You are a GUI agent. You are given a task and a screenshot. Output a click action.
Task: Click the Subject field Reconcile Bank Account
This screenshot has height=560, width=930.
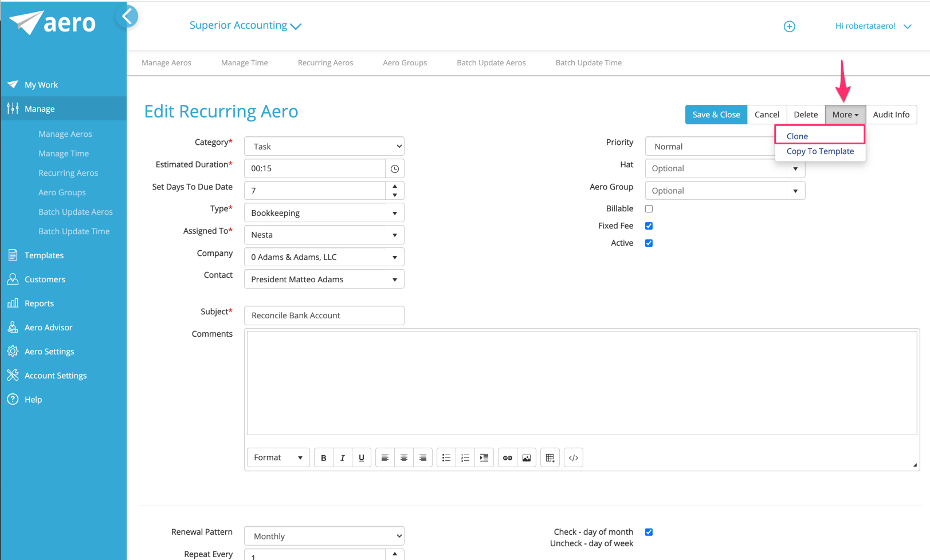(x=324, y=316)
